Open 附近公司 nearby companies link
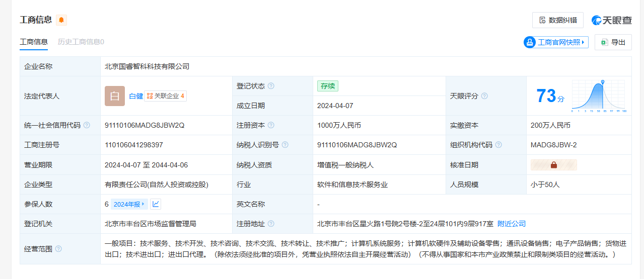Image resolution: width=644 pixels, height=279 pixels. (x=512, y=224)
